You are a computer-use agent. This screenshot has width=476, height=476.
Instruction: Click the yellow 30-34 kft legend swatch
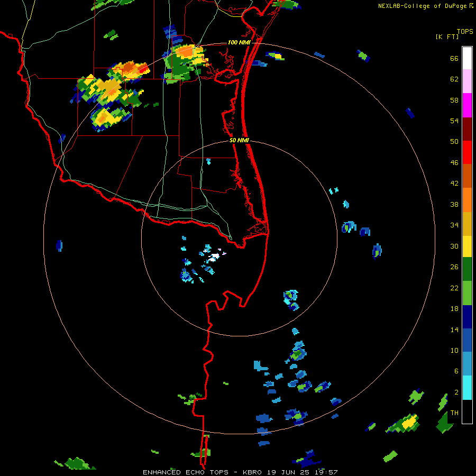click(467, 246)
